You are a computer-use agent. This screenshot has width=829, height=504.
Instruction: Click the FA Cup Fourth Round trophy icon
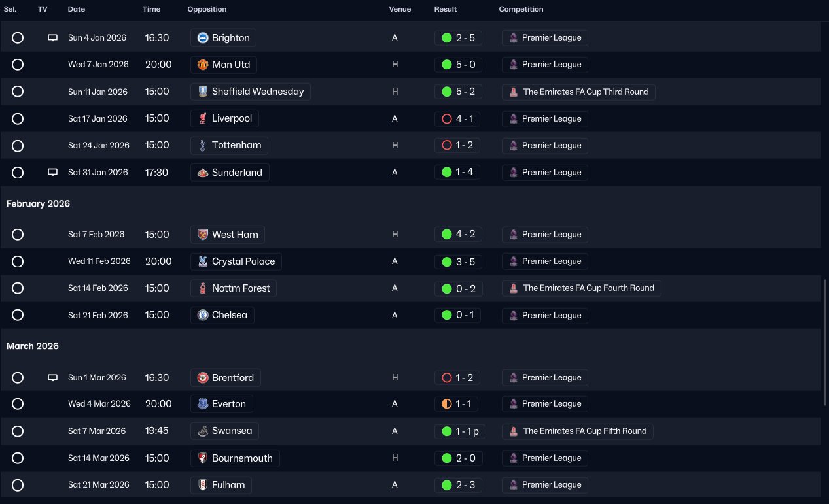[514, 288]
